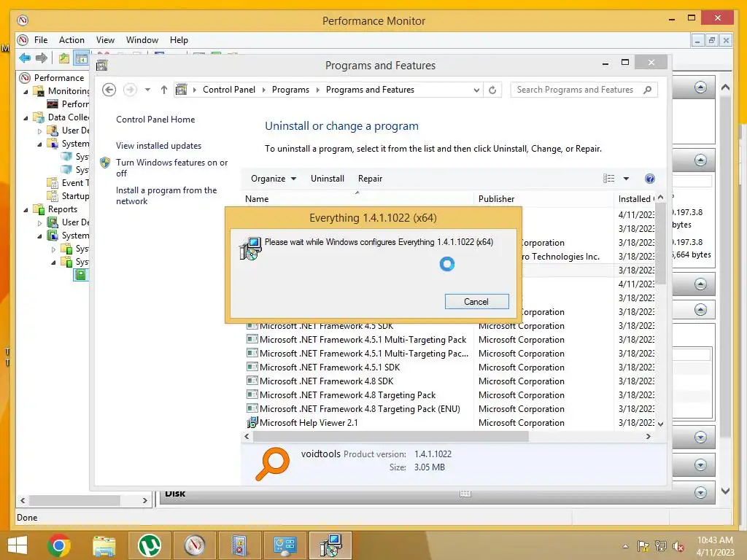Collapse the Reports tree node
This screenshot has width=747, height=560.
coord(26,209)
